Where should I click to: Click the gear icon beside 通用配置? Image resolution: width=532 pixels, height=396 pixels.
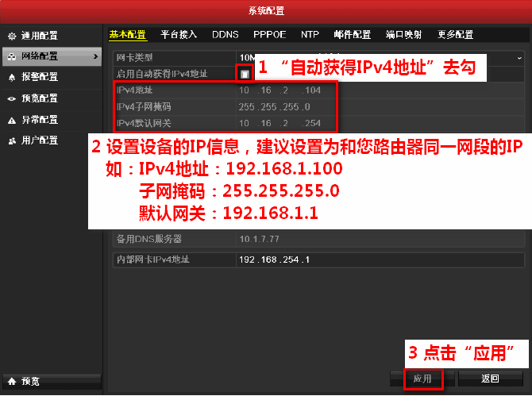(12, 36)
